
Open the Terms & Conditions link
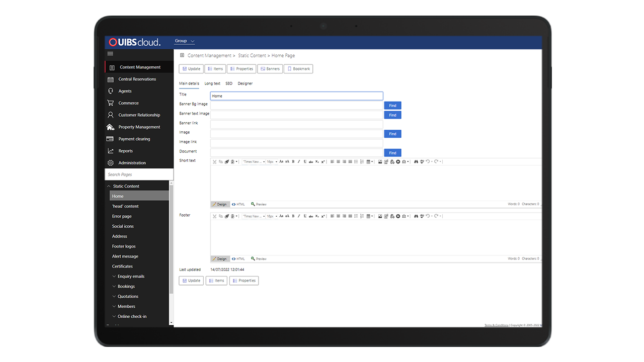[x=497, y=325]
